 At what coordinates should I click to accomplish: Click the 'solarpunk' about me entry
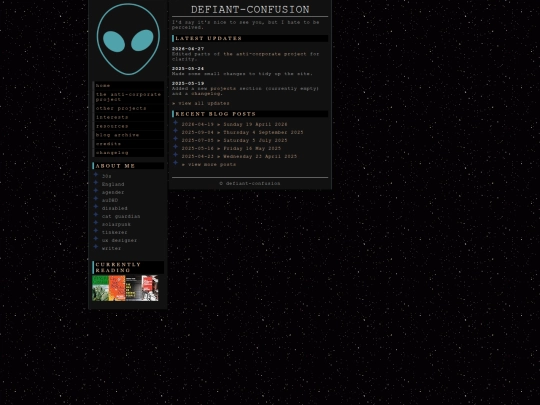(x=116, y=225)
